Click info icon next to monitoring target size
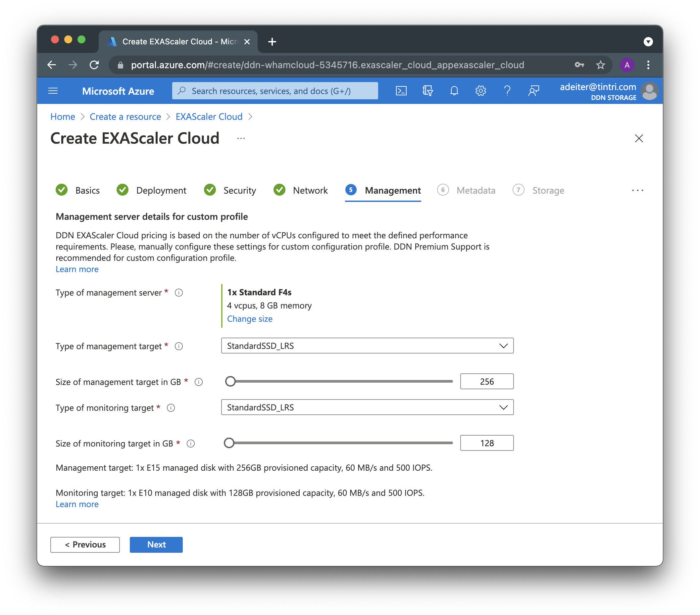The height and width of the screenshot is (615, 700). coord(191,444)
